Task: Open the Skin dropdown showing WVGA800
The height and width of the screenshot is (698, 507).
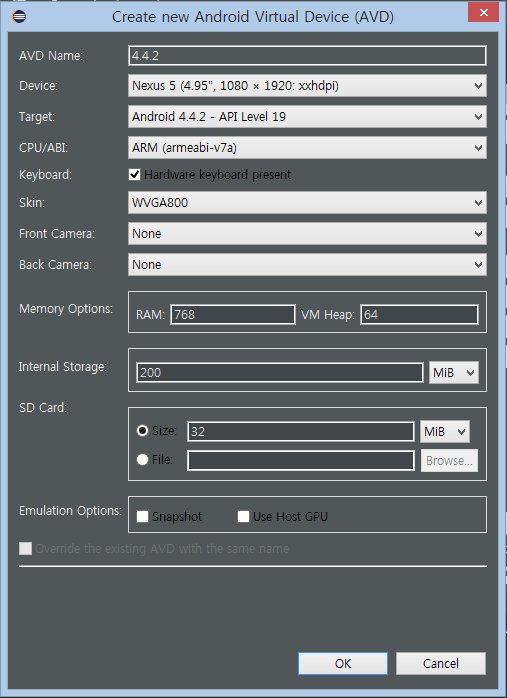Action: (x=307, y=203)
